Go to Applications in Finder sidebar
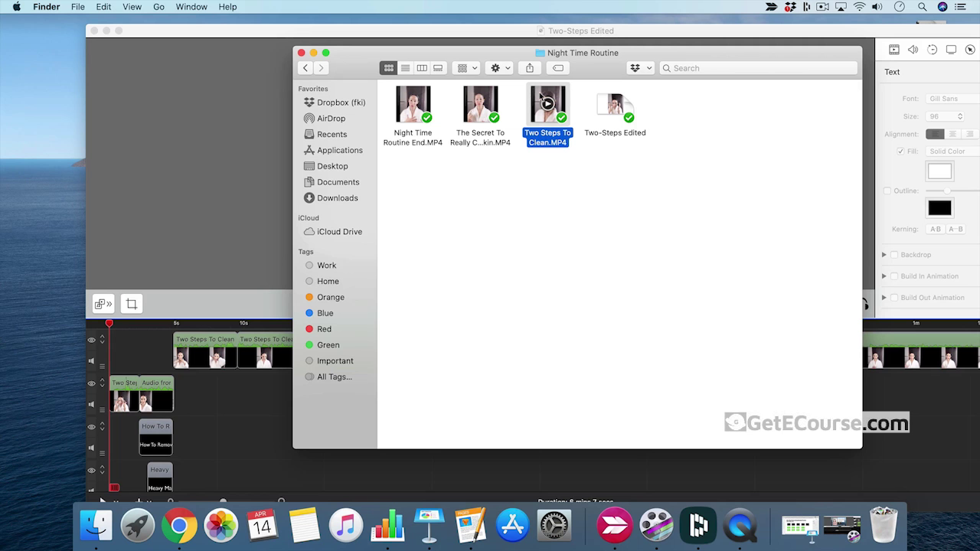Viewport: 980px width, 551px height. [x=335, y=151]
